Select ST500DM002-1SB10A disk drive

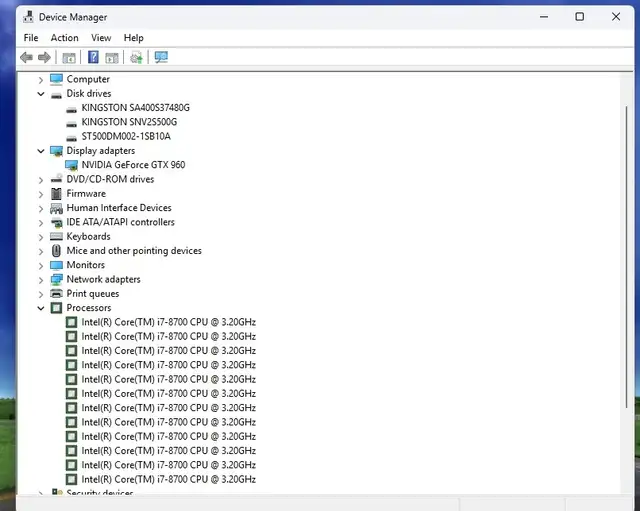pos(126,136)
